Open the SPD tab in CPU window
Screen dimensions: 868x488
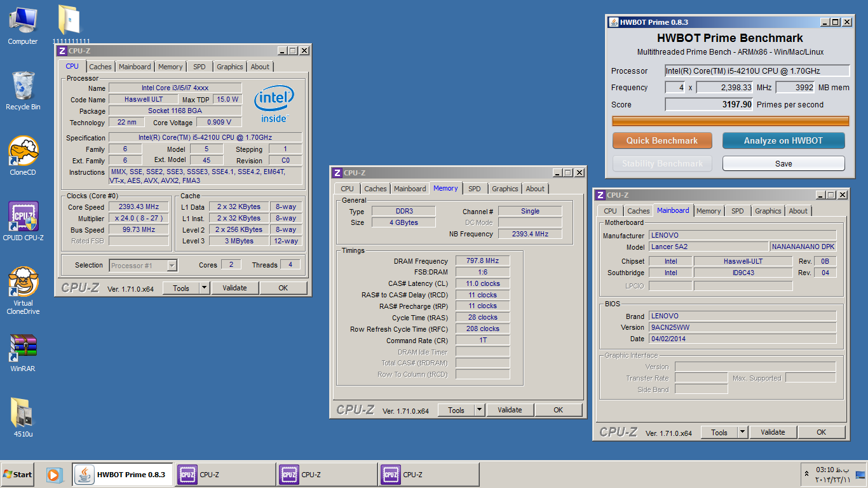[x=200, y=67]
